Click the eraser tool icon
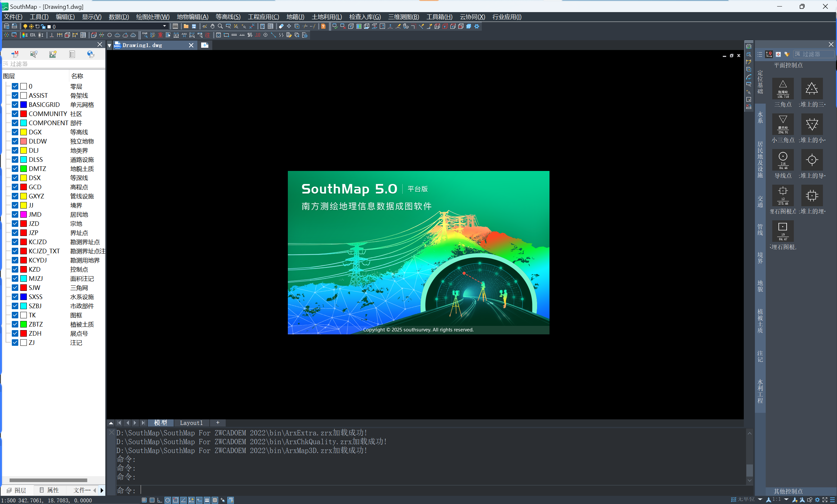Viewport: 837px width, 504px height. point(281,26)
